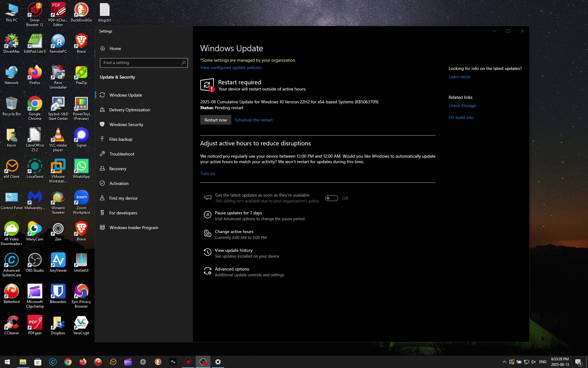Go to Troubleshoot settings page
The width and height of the screenshot is (588, 368).
tap(122, 154)
